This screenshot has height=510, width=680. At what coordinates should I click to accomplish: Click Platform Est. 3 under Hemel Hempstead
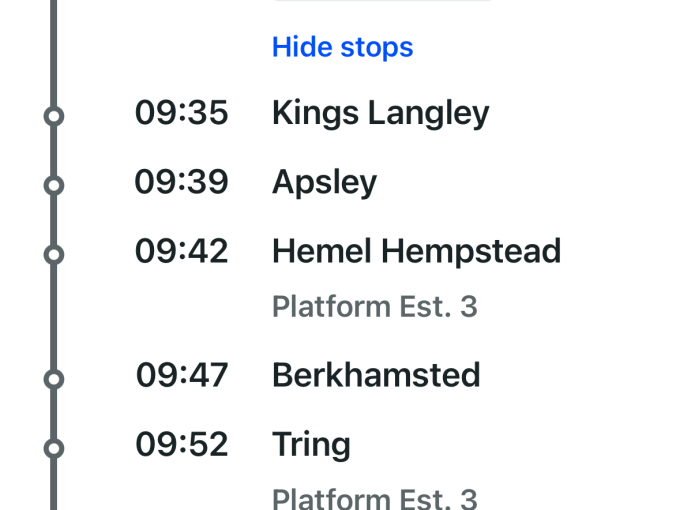(374, 306)
